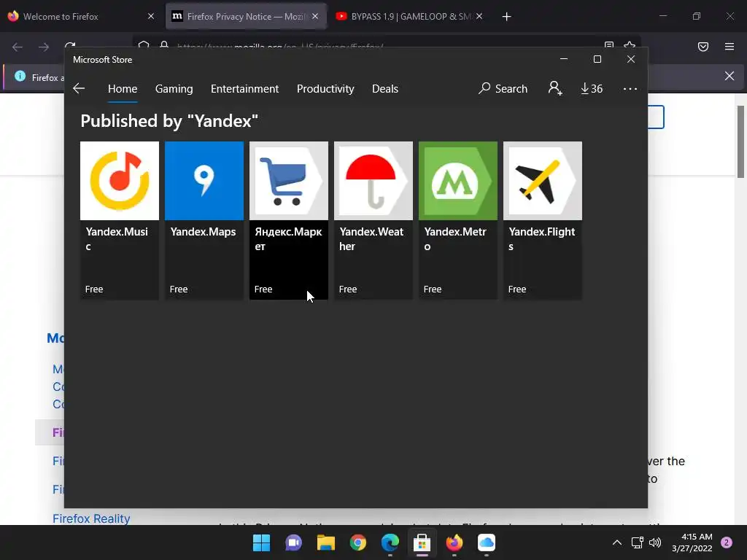The height and width of the screenshot is (560, 747).
Task: Open the notification center badge
Action: (x=727, y=542)
